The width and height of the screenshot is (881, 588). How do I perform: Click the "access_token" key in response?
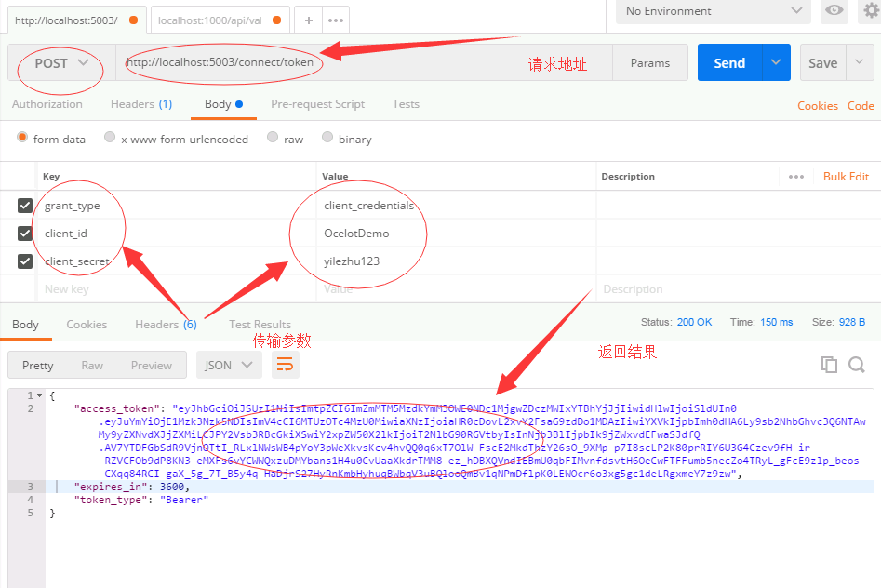click(x=116, y=408)
